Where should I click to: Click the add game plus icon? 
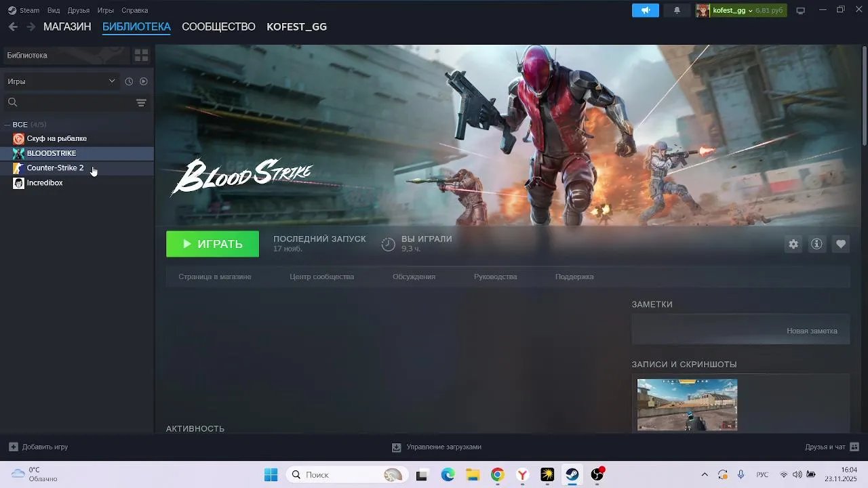[x=13, y=447]
